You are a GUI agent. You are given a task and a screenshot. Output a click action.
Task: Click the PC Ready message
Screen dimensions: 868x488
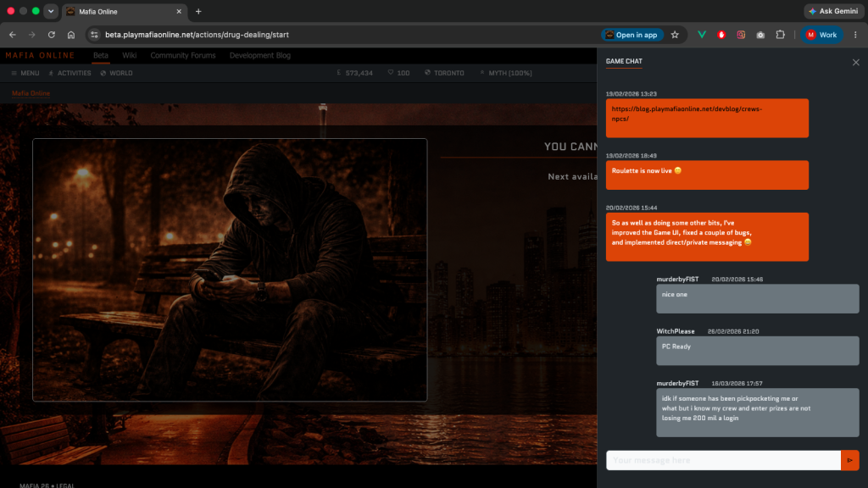(x=757, y=351)
